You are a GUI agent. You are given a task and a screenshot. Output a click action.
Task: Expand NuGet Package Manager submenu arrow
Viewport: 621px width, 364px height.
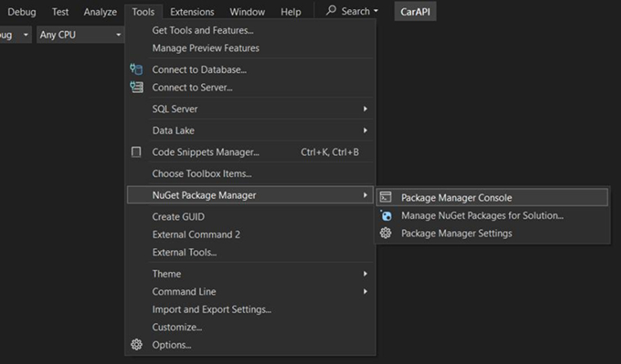tap(365, 195)
